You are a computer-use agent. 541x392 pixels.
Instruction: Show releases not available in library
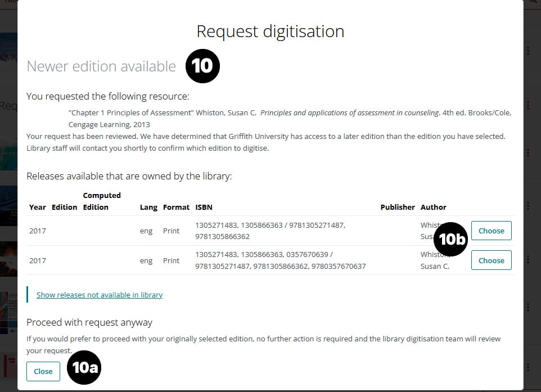tap(100, 295)
